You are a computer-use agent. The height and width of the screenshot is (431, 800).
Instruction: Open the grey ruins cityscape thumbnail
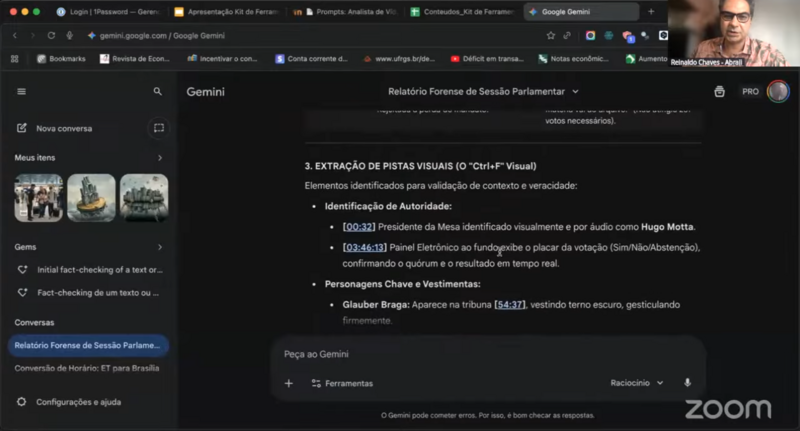point(144,198)
